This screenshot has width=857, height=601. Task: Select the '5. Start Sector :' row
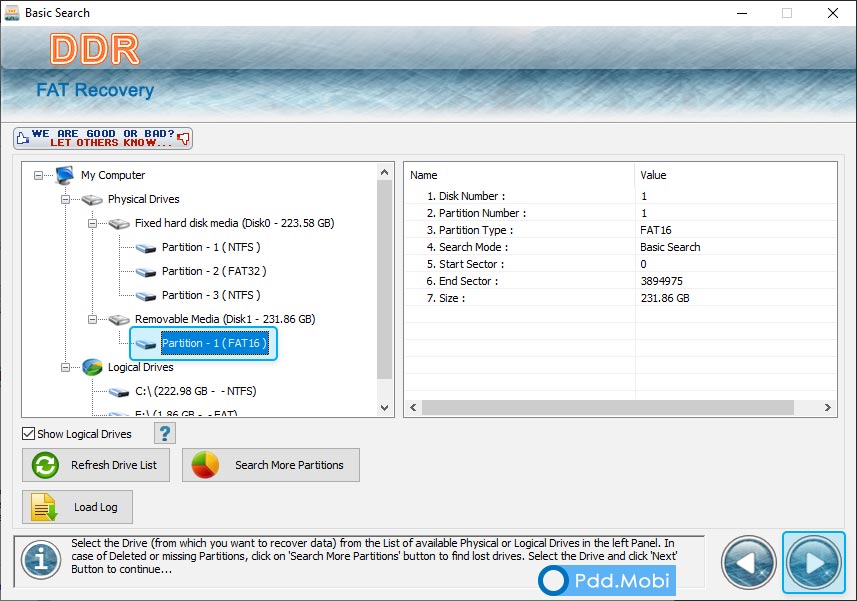click(621, 264)
